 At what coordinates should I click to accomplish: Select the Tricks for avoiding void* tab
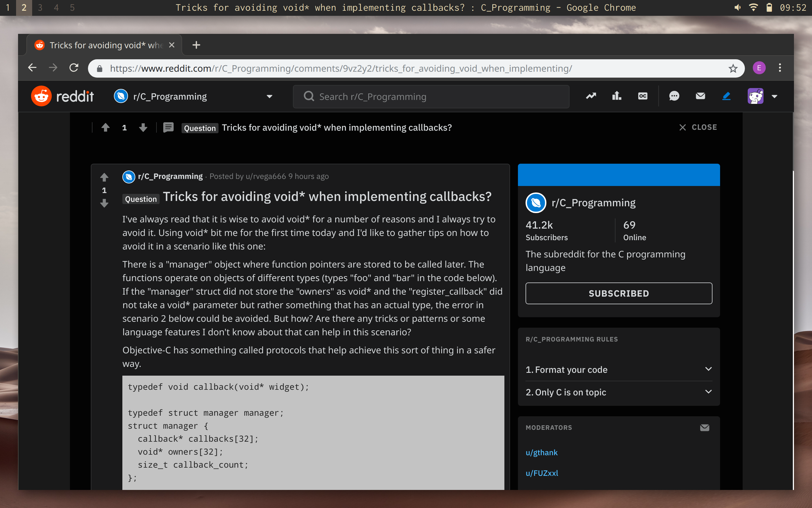[104, 45]
